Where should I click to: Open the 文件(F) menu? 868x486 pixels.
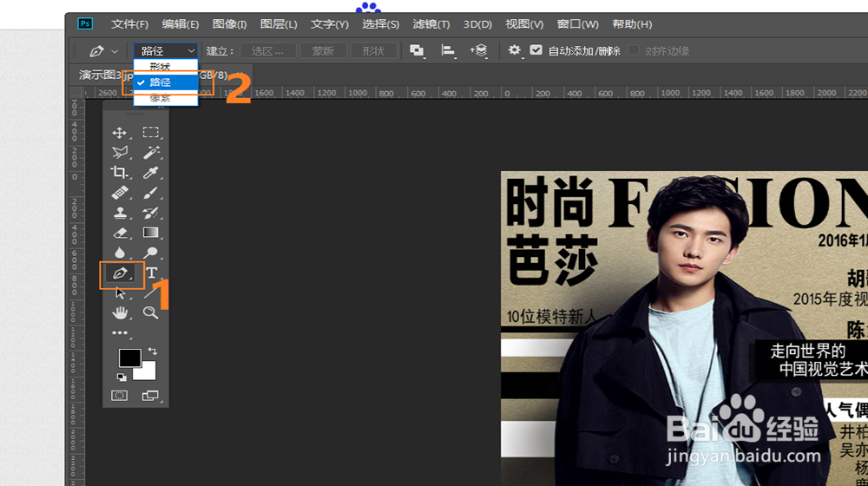click(129, 23)
